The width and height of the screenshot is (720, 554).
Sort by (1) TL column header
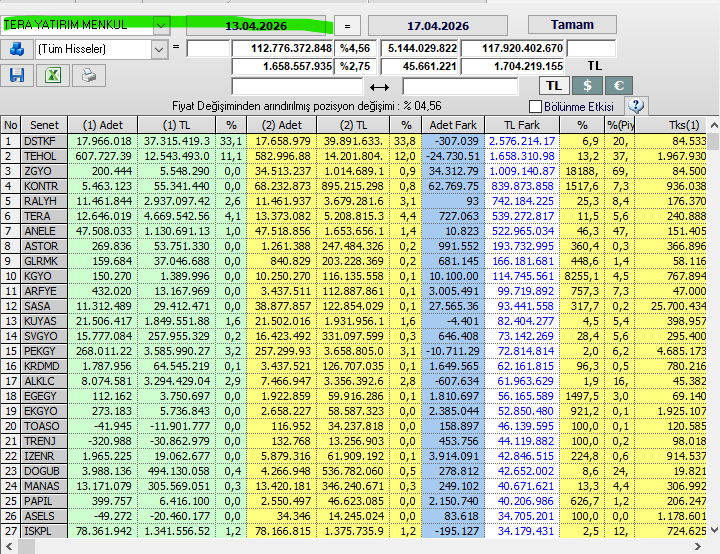[x=176, y=125]
